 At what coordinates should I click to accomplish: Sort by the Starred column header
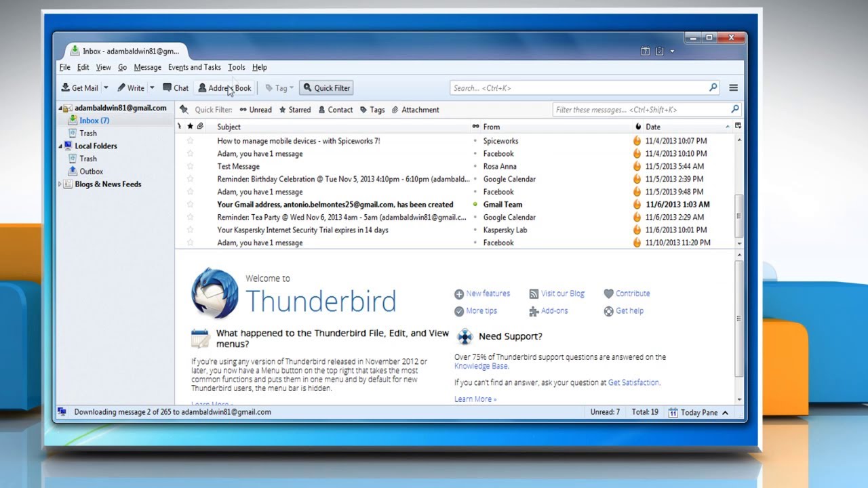click(x=190, y=127)
